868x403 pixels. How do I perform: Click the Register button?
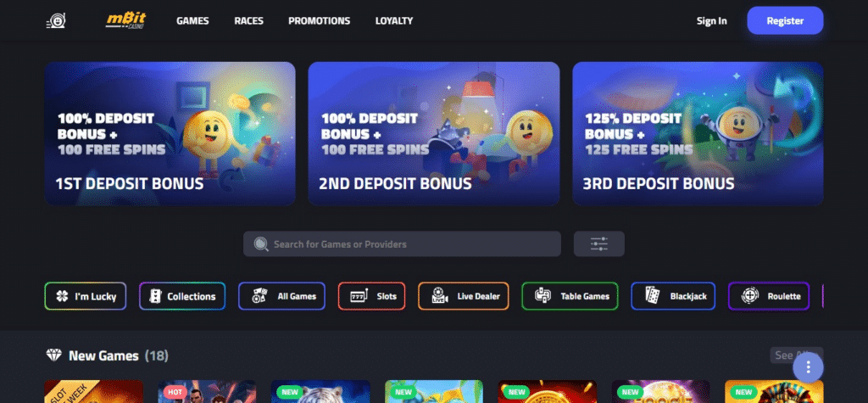tap(785, 20)
